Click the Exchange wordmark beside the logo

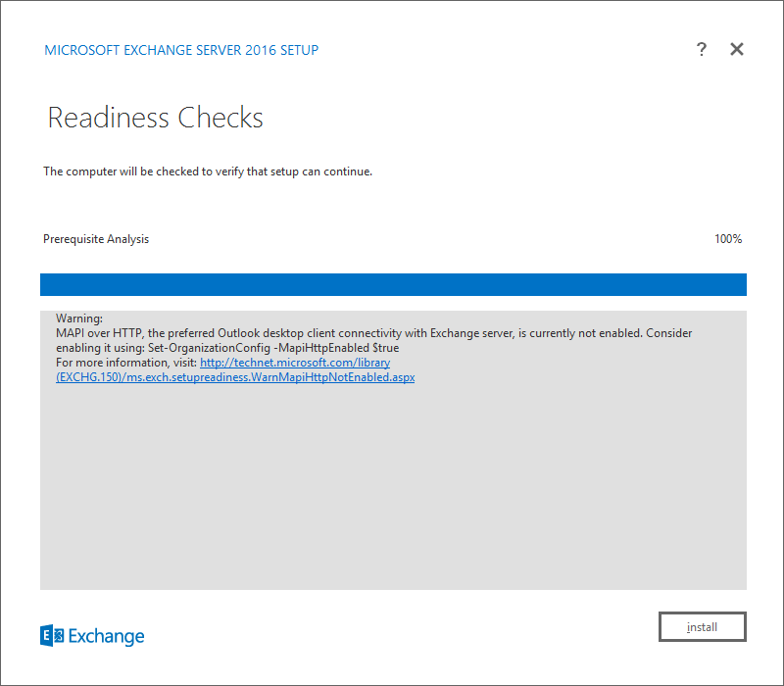[x=106, y=637]
